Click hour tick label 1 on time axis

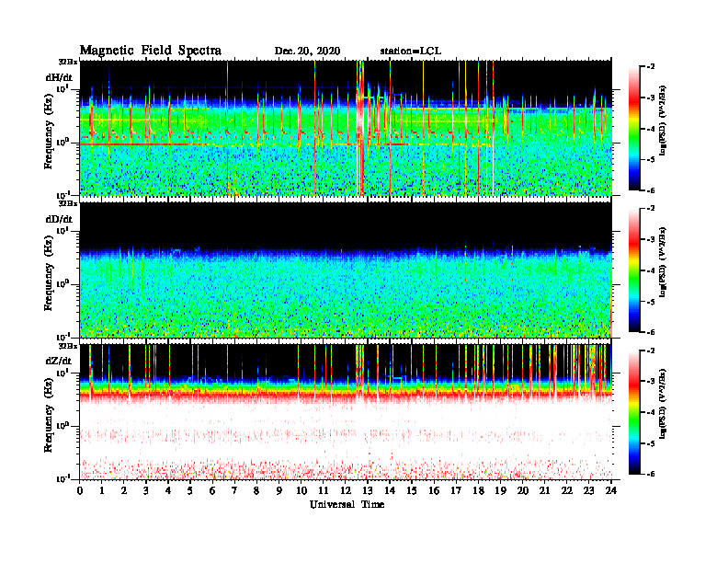(x=102, y=490)
